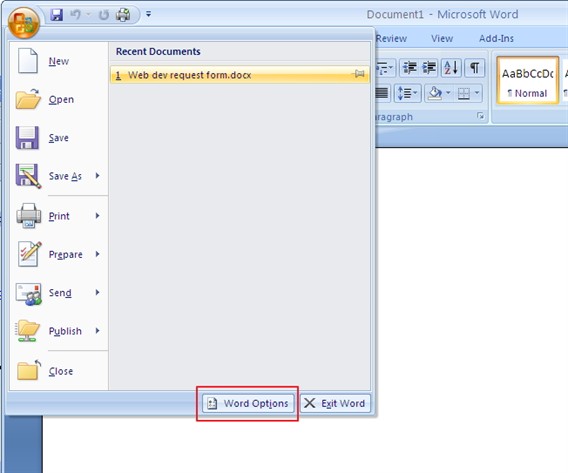
Task: Click the Save floppy disk icon in menu
Action: (27, 138)
